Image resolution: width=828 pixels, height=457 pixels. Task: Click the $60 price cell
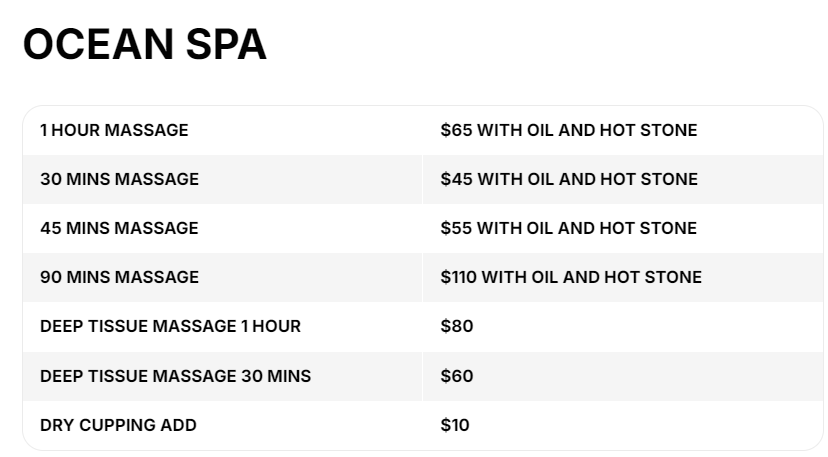pos(456,376)
